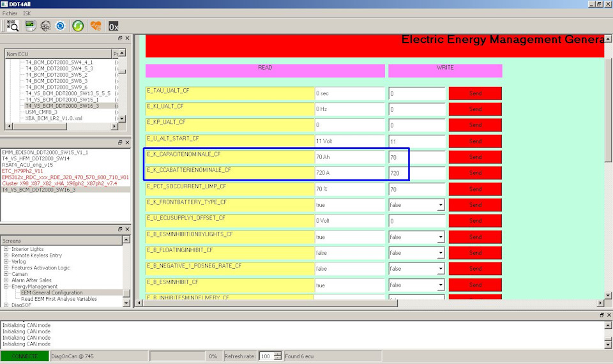Expand the Verlog tree node
Image resolution: width=613 pixels, height=364 pixels.
(6, 262)
